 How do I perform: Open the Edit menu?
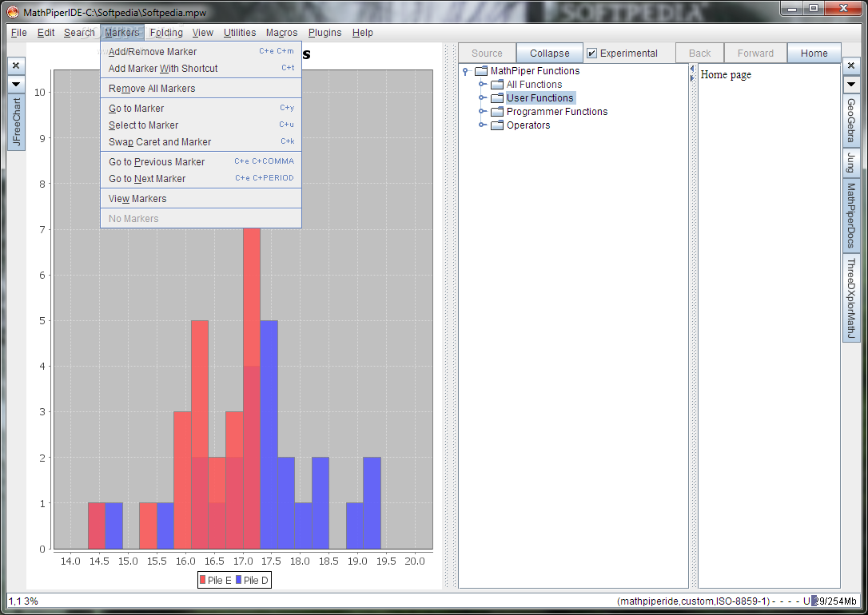pos(46,33)
